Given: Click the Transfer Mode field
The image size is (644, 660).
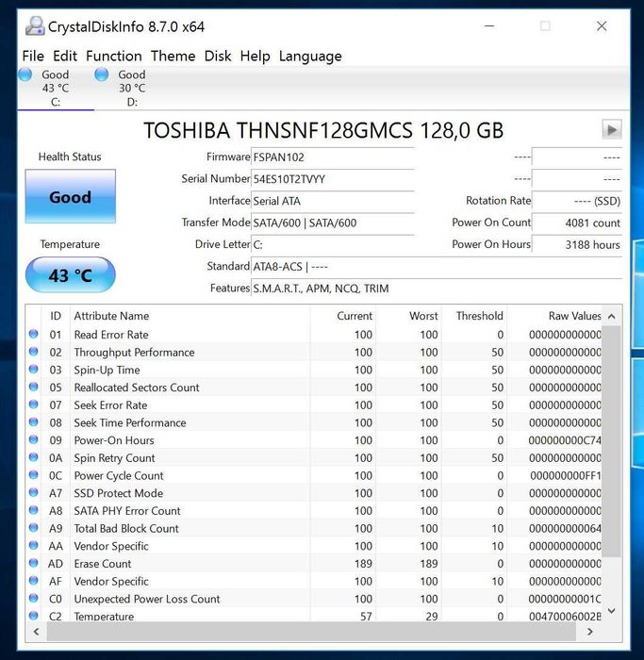Looking at the screenshot, I should coord(333,223).
